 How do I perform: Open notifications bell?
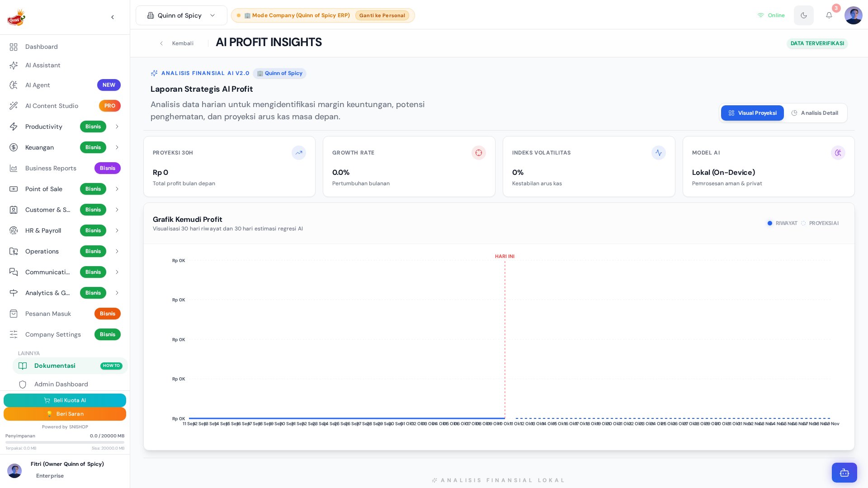(x=829, y=15)
